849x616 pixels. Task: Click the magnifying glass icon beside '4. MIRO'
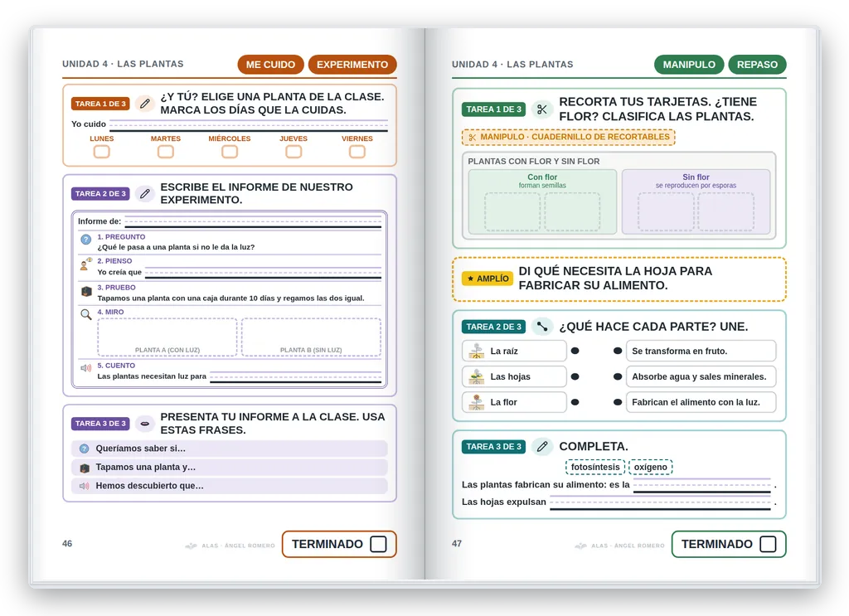click(x=85, y=314)
